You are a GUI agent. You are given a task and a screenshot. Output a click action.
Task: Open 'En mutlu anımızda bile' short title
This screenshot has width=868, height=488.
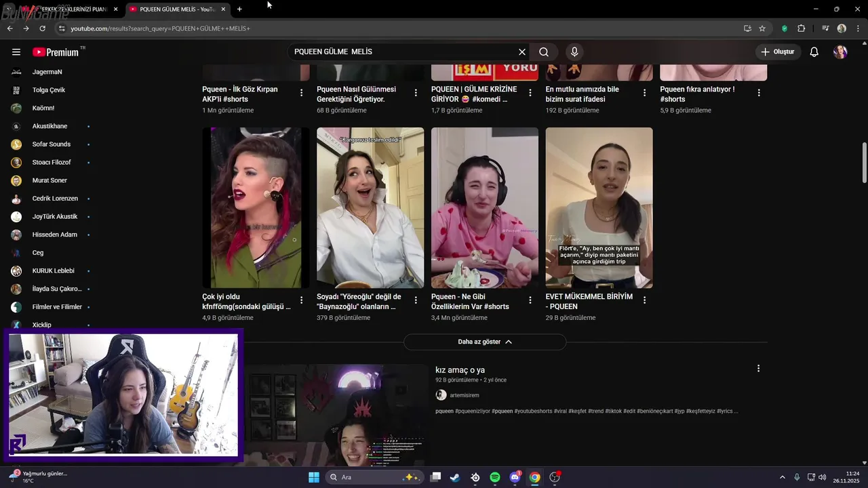583,94
